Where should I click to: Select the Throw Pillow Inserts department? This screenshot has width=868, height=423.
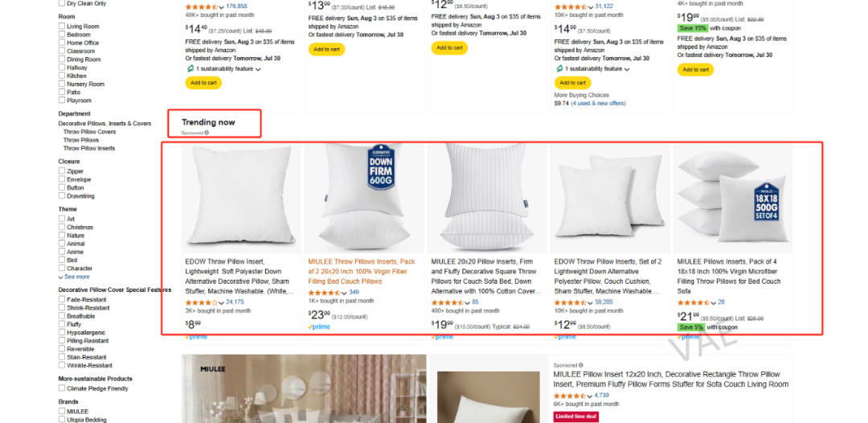[x=89, y=148]
